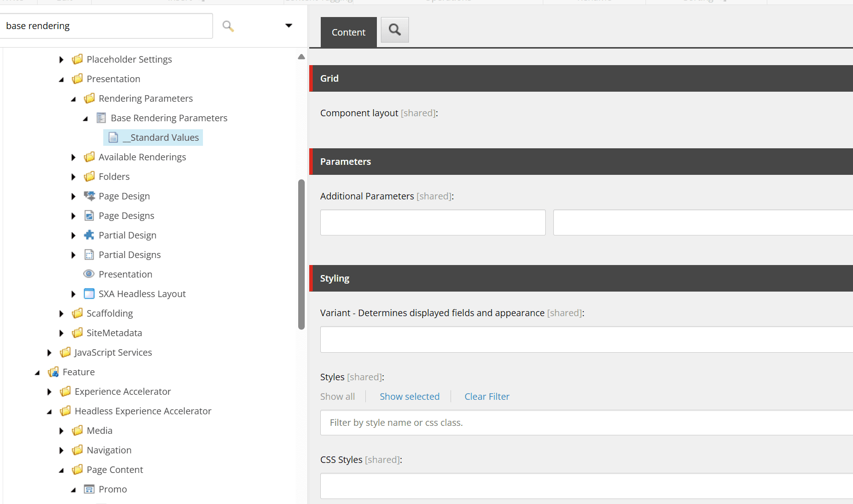Expand Partial Design node
853x504 pixels.
pos(73,235)
